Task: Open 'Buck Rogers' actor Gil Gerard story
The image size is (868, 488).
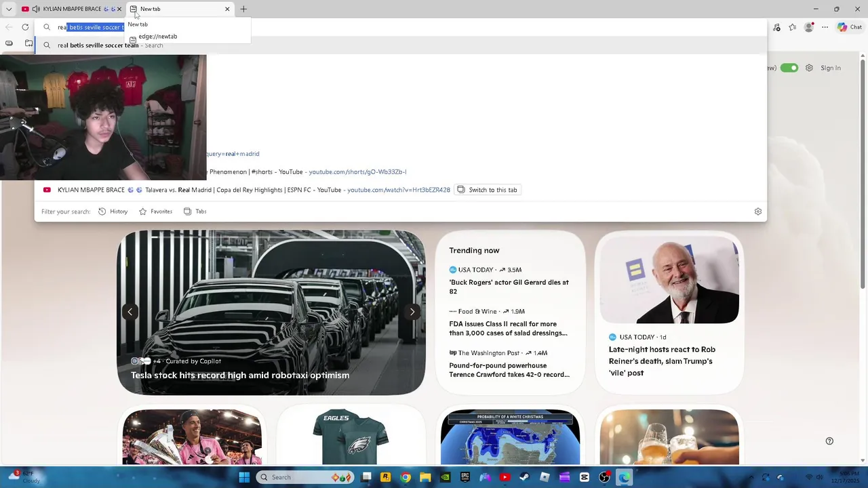Action: (509, 287)
